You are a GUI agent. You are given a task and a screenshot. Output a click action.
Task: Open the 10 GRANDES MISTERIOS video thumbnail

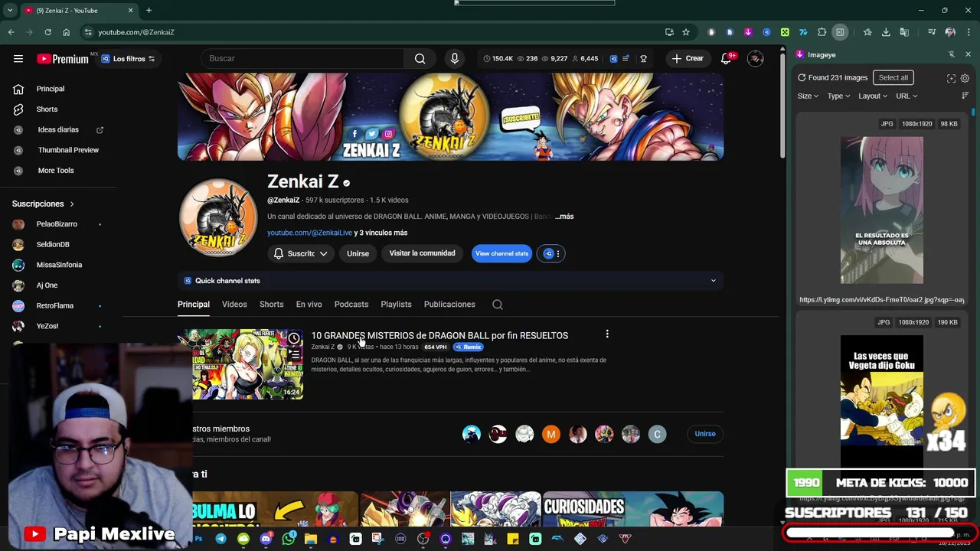pos(247,364)
